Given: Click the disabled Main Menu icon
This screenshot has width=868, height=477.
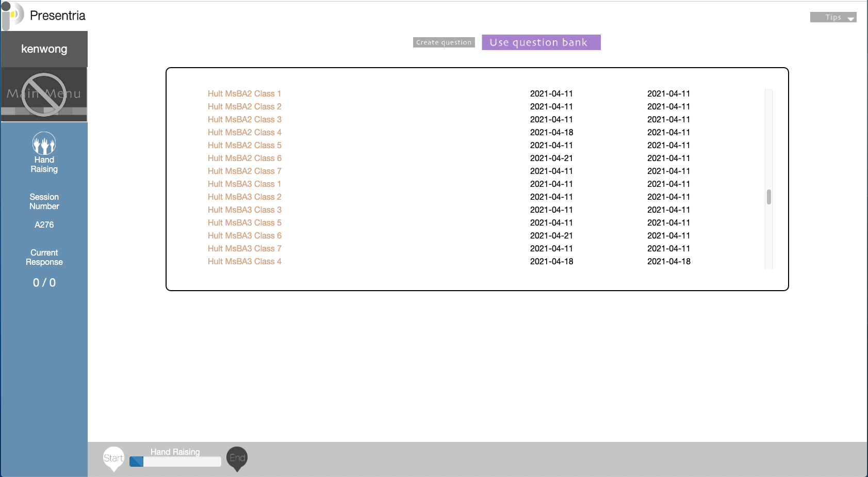Looking at the screenshot, I should point(44,94).
